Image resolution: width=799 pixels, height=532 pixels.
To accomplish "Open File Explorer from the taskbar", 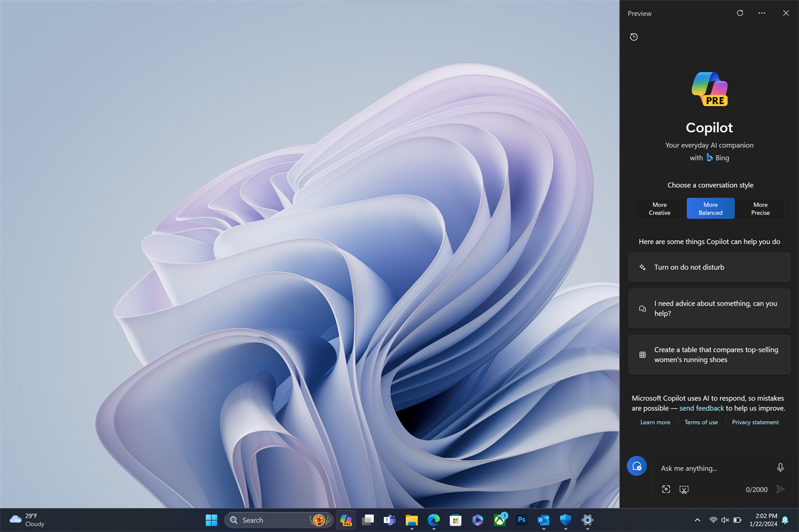I will (x=411, y=520).
